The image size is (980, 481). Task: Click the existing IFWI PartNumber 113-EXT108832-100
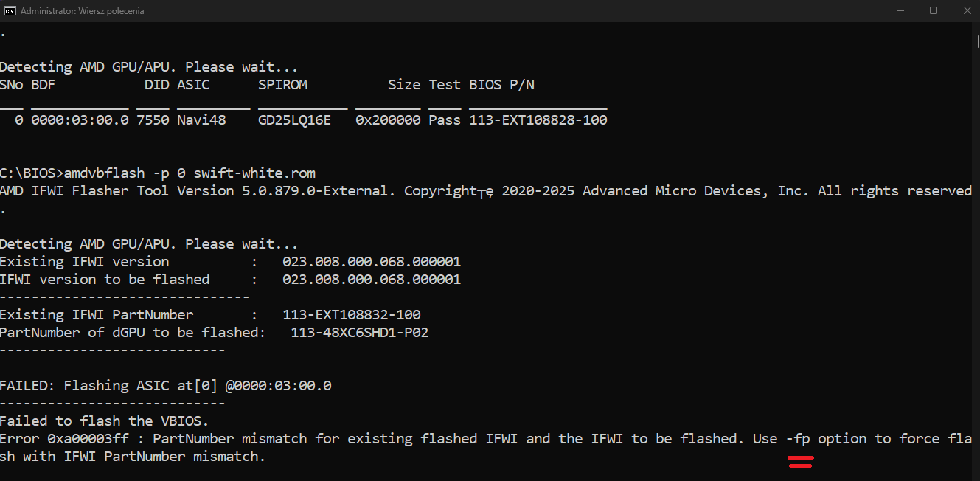(352, 315)
